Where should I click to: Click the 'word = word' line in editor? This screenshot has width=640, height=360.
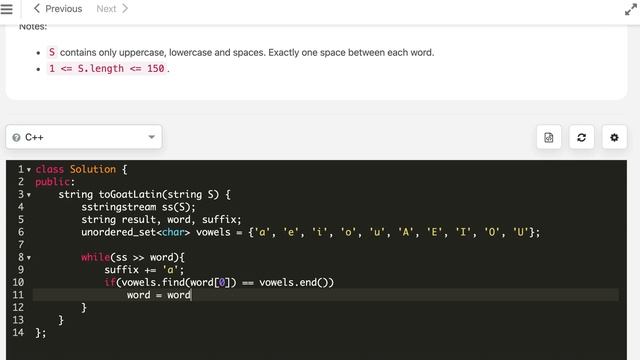tap(159, 295)
